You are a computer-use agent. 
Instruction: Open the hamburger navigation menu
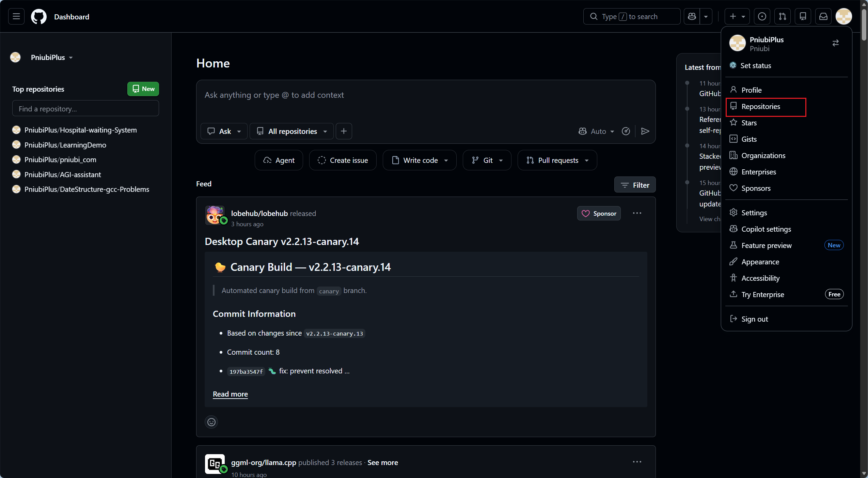pyautogui.click(x=16, y=16)
